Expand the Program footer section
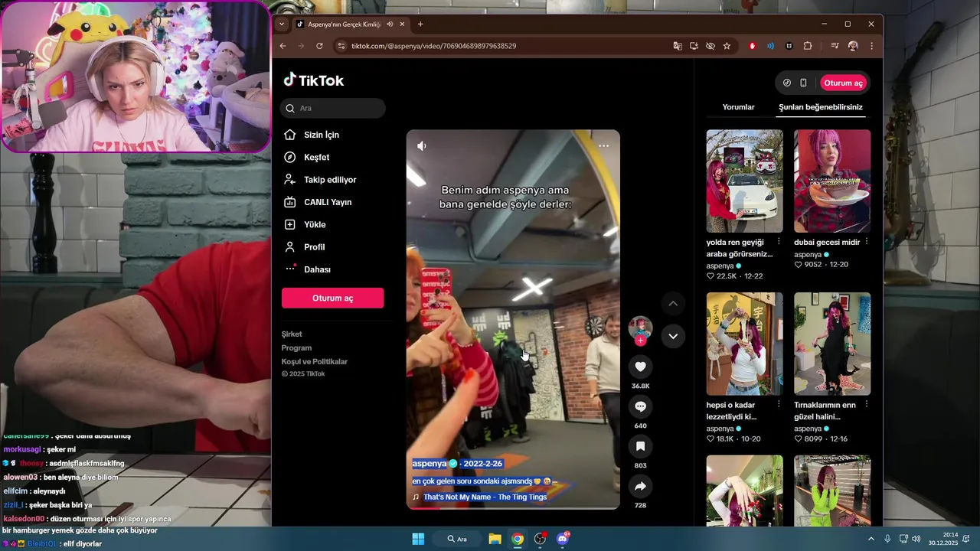 296,347
